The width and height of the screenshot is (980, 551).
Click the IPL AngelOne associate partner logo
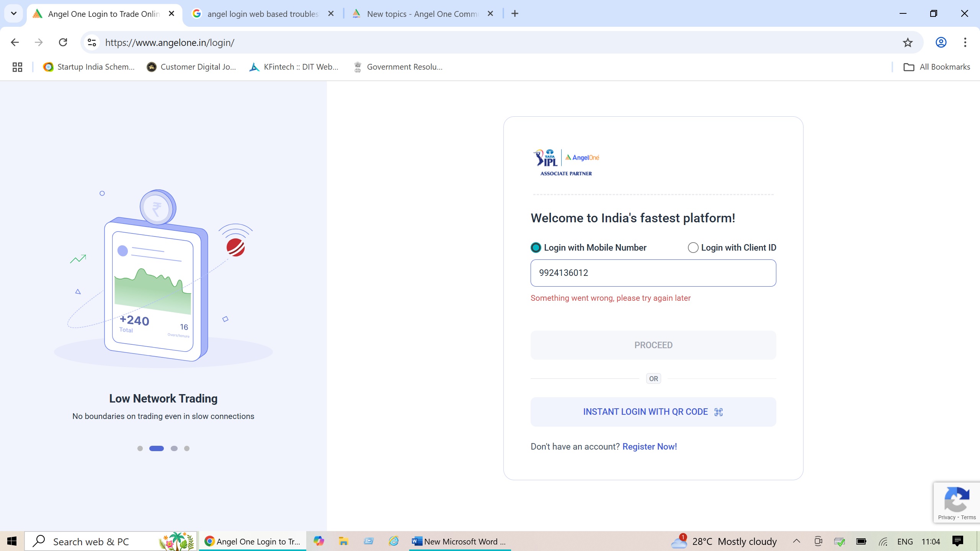pos(566,163)
